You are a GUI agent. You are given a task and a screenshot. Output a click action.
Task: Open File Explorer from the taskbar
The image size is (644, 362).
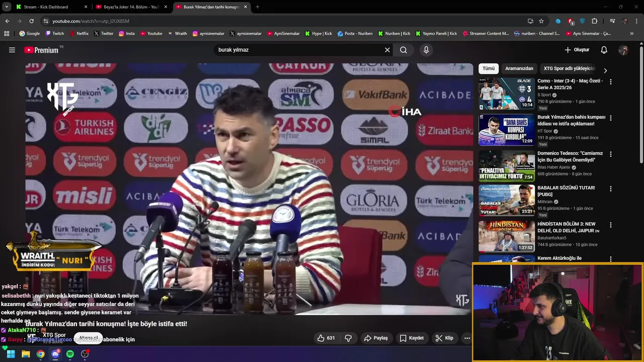tap(26, 354)
